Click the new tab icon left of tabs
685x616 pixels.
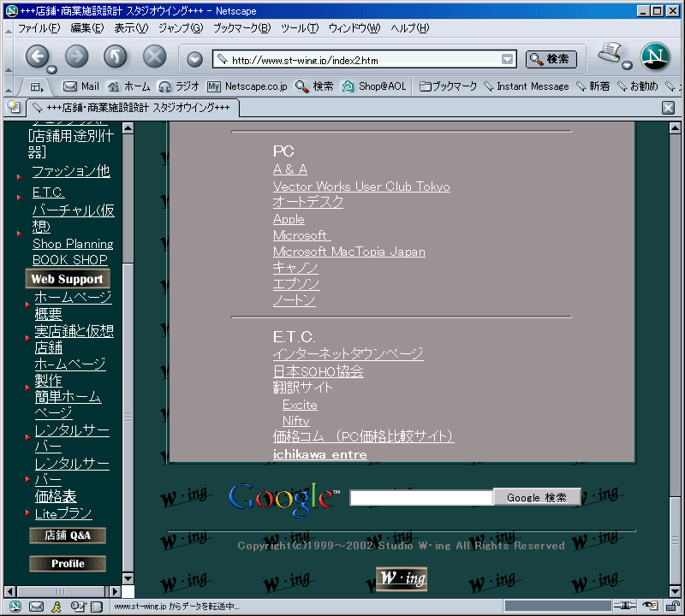(x=14, y=107)
